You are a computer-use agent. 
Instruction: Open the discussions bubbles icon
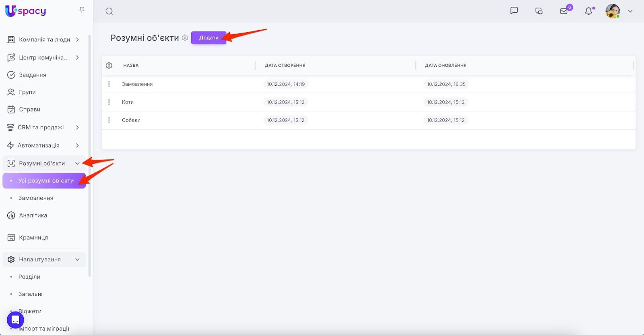(x=539, y=11)
